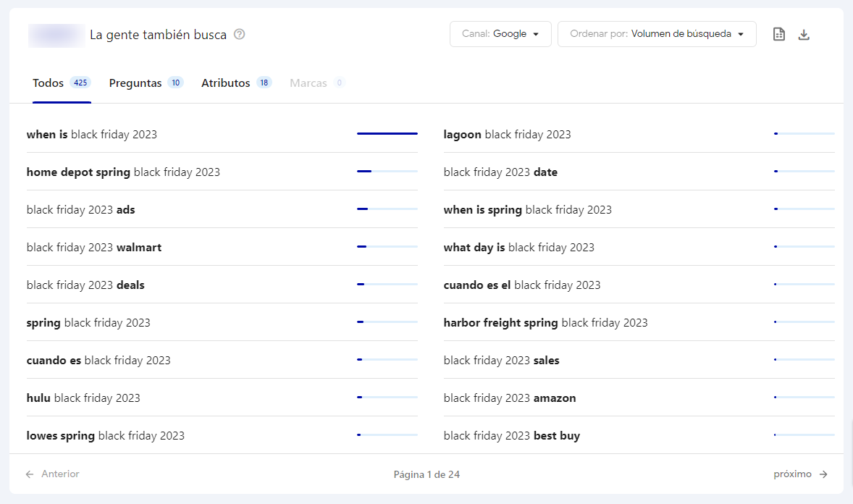Click the 'La gente también busca' heading
Screen dimensions: 853x504
159,35
